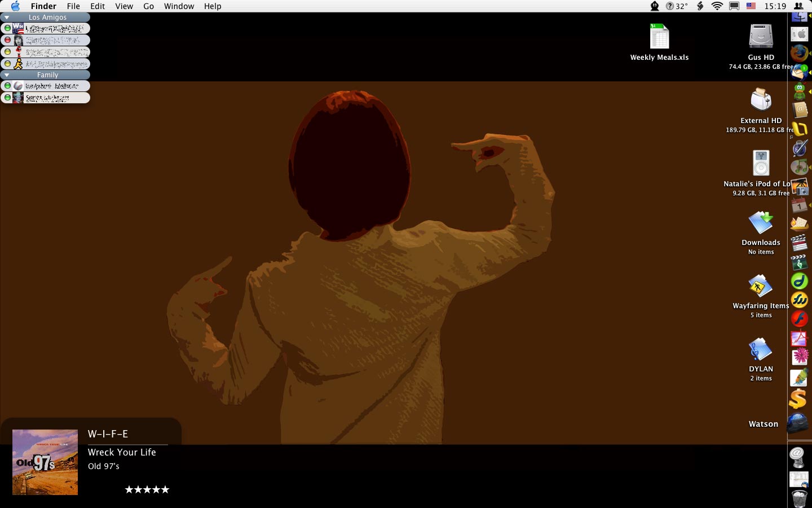The height and width of the screenshot is (508, 812).
Task: Click the fast user switching icon
Action: tap(799, 6)
